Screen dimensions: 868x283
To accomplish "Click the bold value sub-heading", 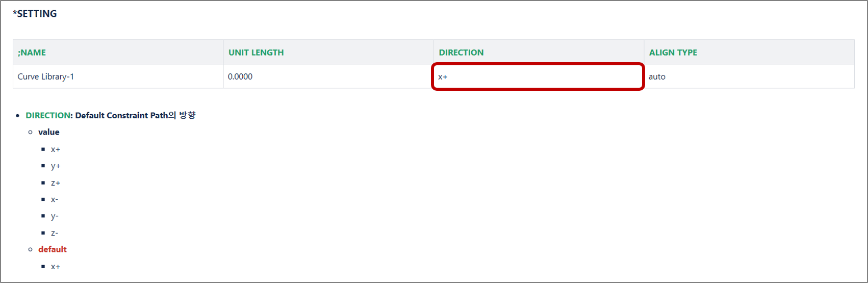I will click(x=49, y=132).
